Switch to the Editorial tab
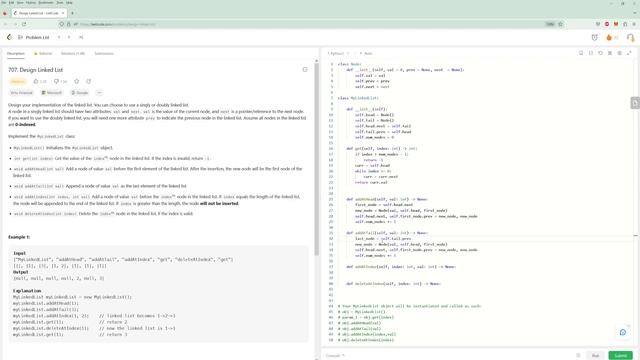This screenshot has width=640, height=360. (x=43, y=53)
